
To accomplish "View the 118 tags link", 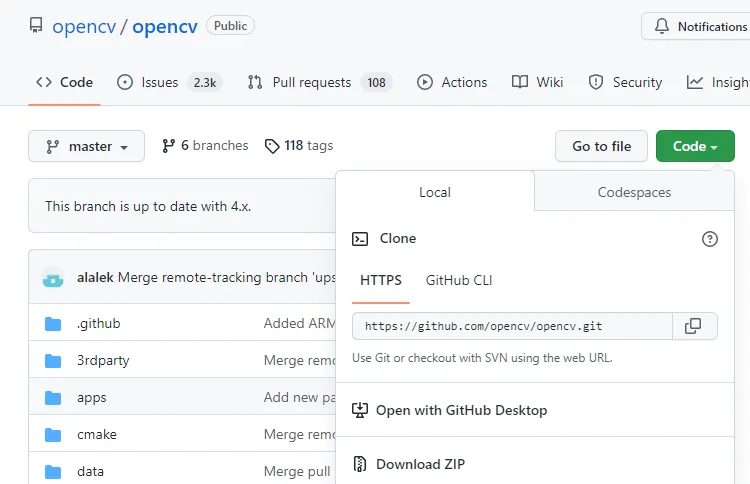I will [x=299, y=146].
